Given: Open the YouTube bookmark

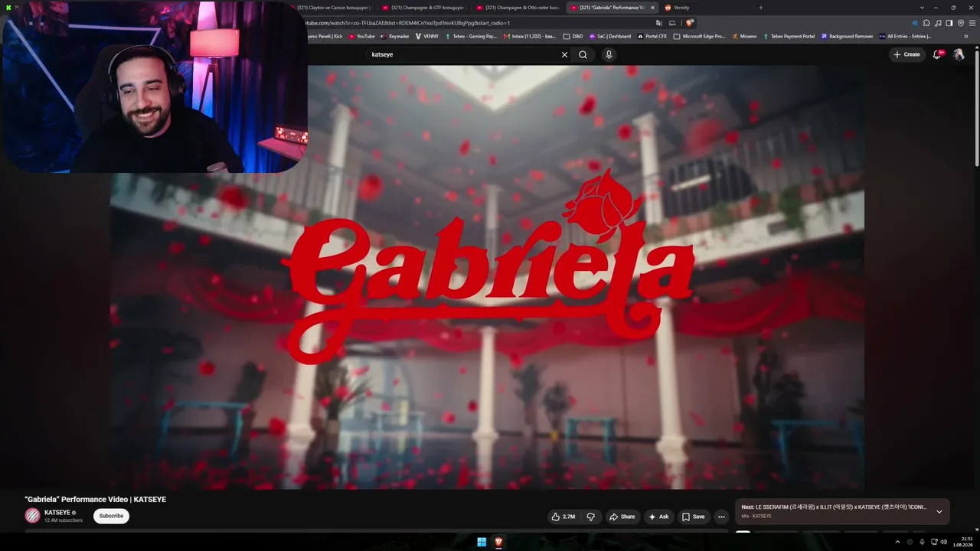Looking at the screenshot, I should click(x=361, y=36).
